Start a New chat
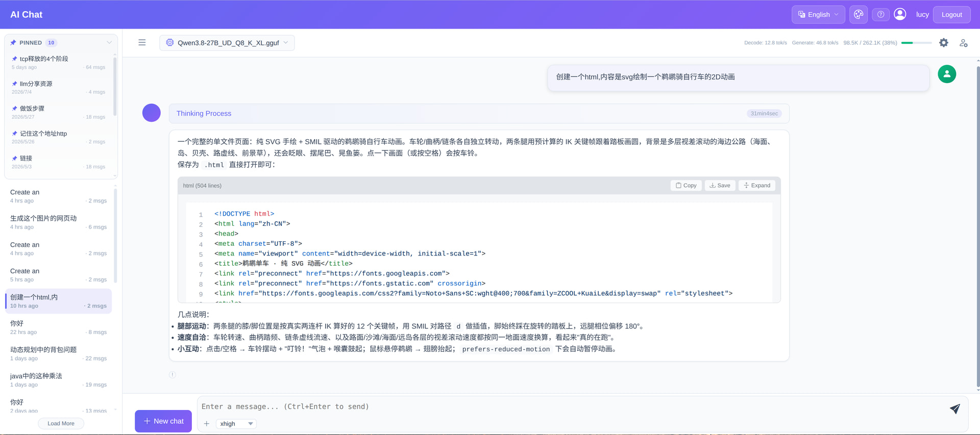 (163, 421)
